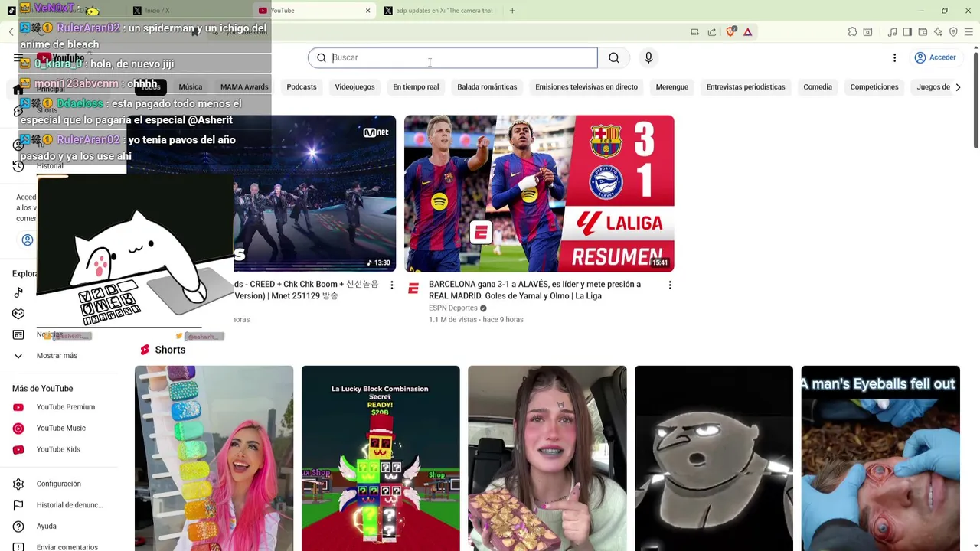Screen dimensions: 980x551
Task: Open the Brave Wallet toolbar icon
Action: coord(923,32)
